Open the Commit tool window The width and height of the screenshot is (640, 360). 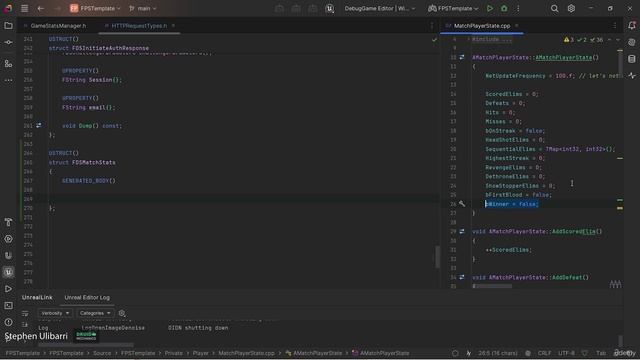8,42
